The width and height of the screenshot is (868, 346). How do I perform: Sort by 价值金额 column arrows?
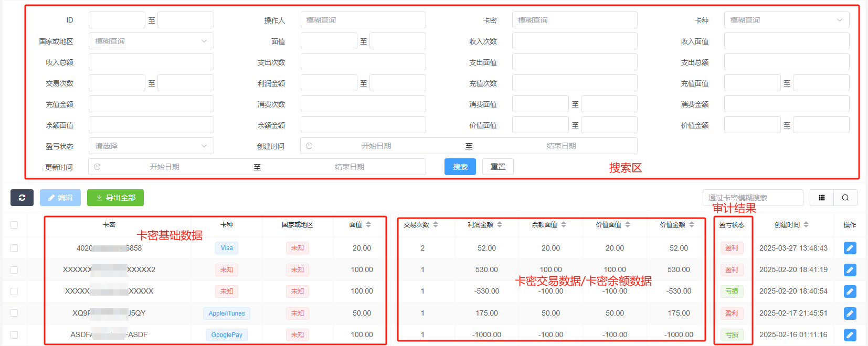692,224
